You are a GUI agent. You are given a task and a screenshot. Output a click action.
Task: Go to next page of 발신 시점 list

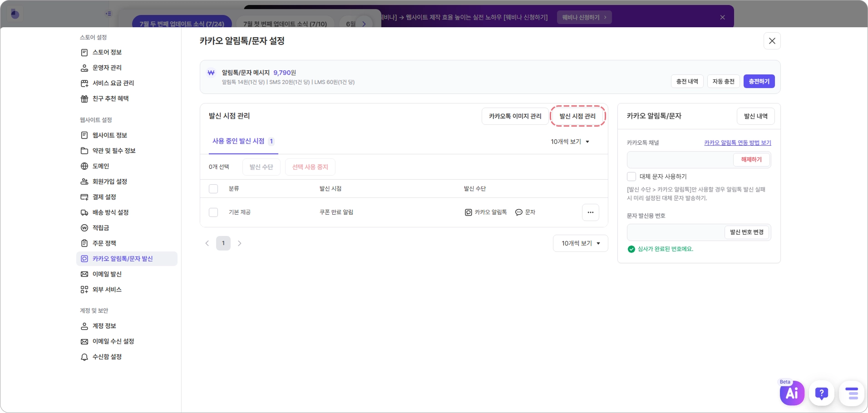pyautogui.click(x=240, y=243)
